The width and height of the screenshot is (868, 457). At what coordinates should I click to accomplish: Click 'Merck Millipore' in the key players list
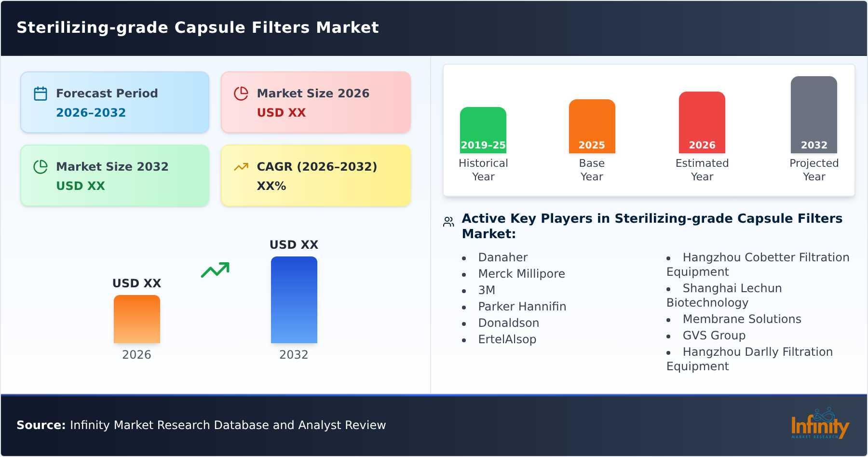[521, 274]
